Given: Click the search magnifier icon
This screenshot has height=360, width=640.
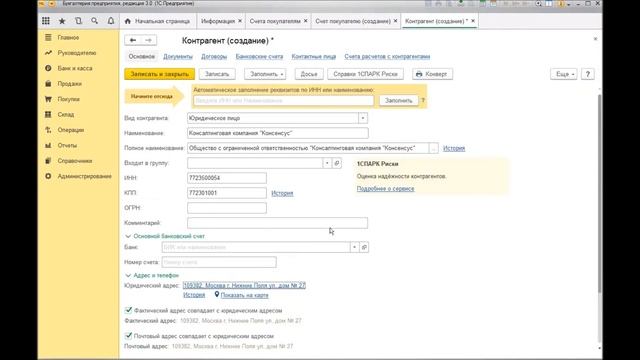Looking at the screenshot, I should click(x=95, y=21).
